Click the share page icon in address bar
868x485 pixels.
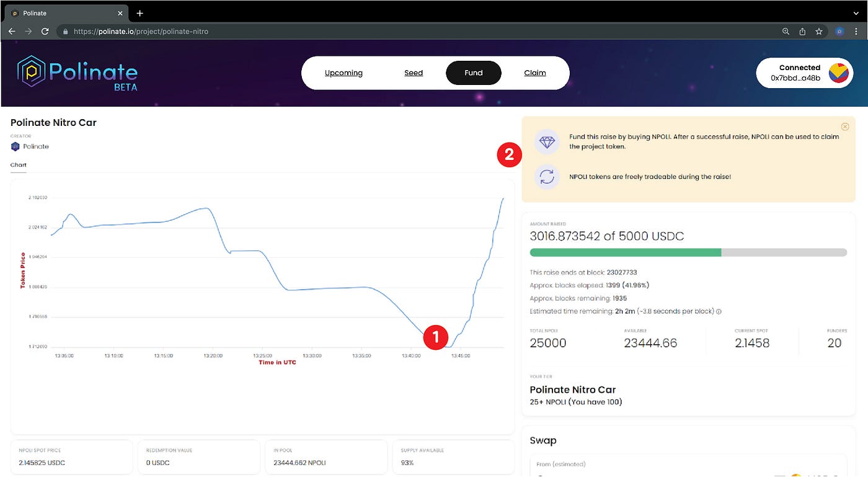click(x=802, y=31)
